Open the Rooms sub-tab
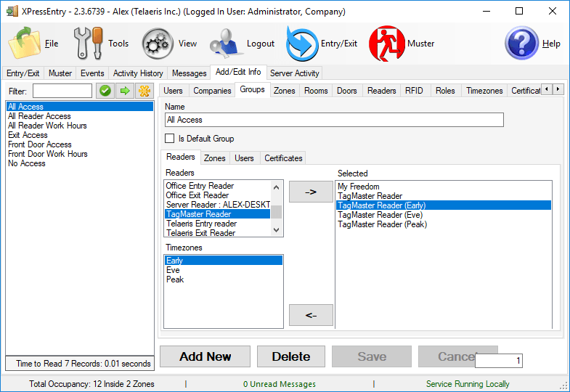This screenshot has height=392, width=570. click(316, 91)
